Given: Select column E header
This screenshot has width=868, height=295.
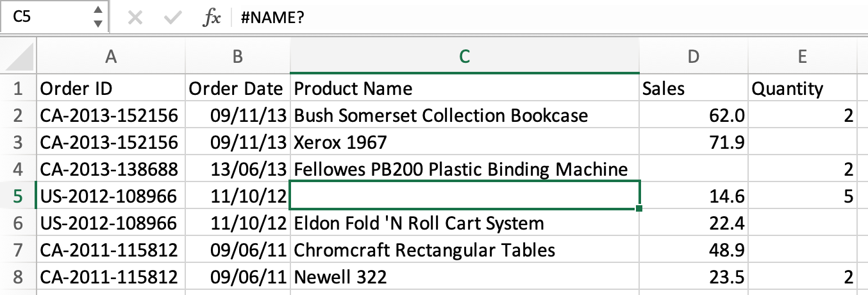Looking at the screenshot, I should [802, 56].
